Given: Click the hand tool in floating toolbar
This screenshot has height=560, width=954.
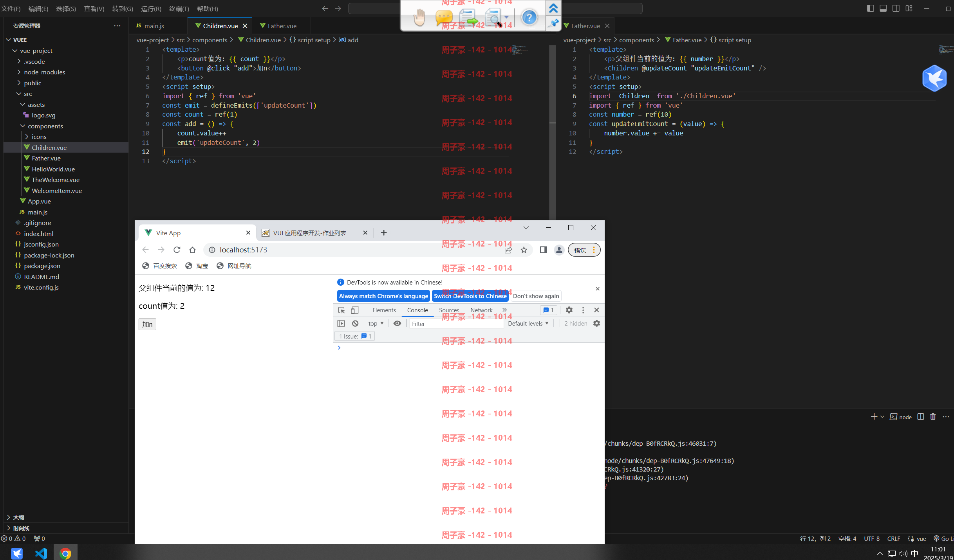Looking at the screenshot, I should coord(420,18).
